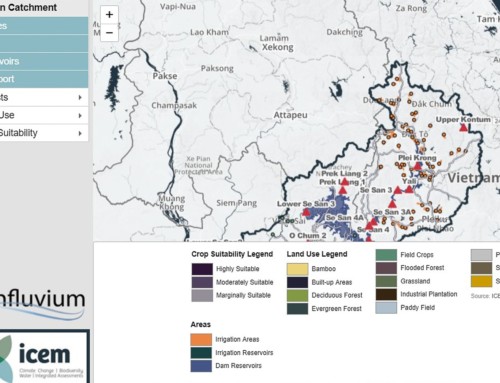Click the Industrial Plantation swatch
Screen dimensions: 500x383
(386, 294)
